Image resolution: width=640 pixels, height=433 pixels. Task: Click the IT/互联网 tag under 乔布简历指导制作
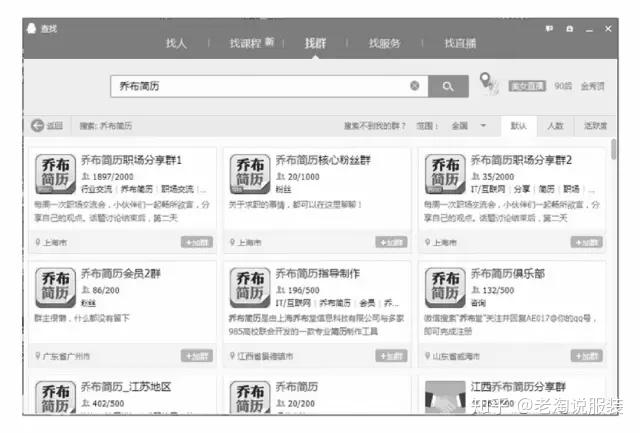(293, 303)
